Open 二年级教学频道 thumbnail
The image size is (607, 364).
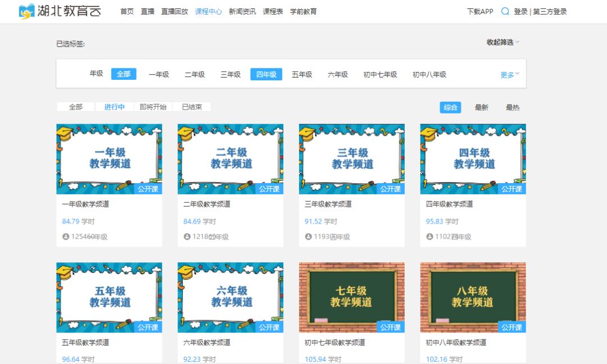point(230,159)
